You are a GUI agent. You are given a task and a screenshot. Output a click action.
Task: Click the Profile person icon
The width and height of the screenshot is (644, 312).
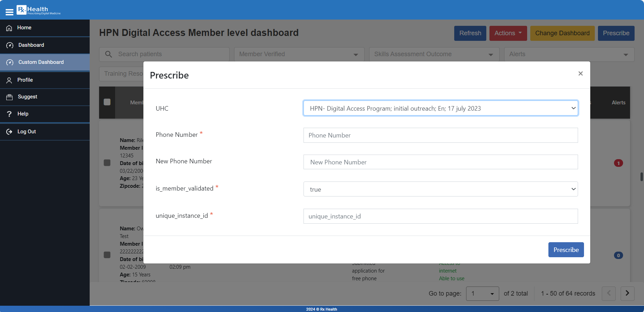pos(9,80)
